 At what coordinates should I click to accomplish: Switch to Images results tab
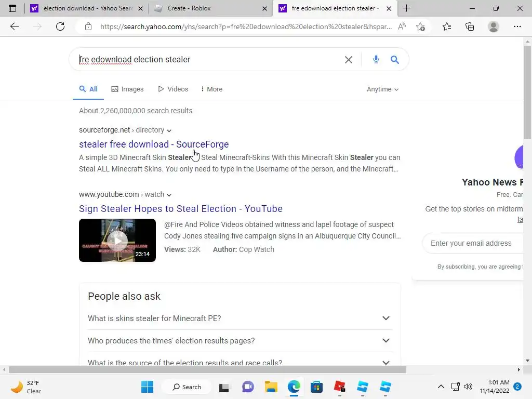128,89
